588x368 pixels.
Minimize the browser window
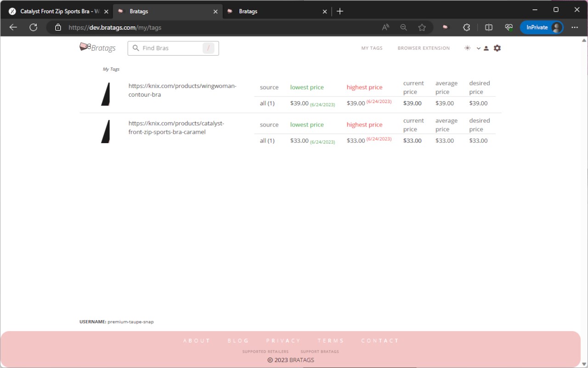(x=535, y=10)
